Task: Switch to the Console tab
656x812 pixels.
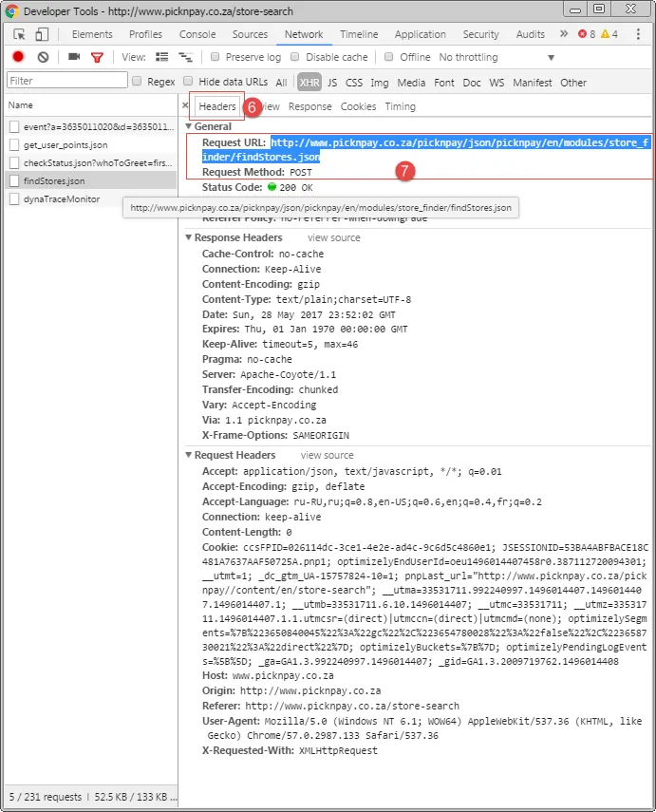Action: pyautogui.click(x=197, y=34)
